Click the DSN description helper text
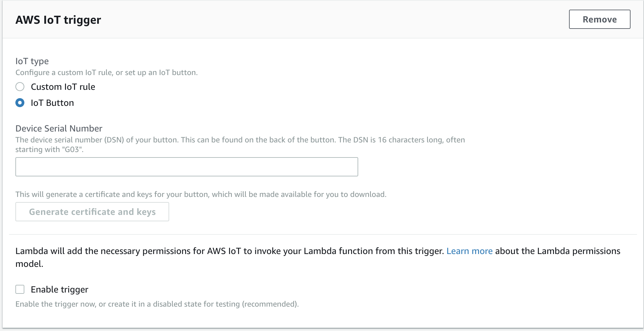Viewport: 644px width, 331px height. coord(240,144)
